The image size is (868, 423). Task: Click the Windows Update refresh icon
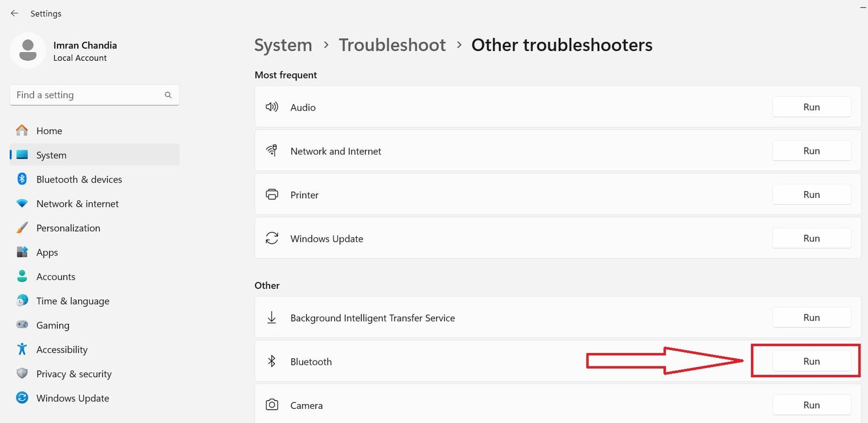[272, 238]
